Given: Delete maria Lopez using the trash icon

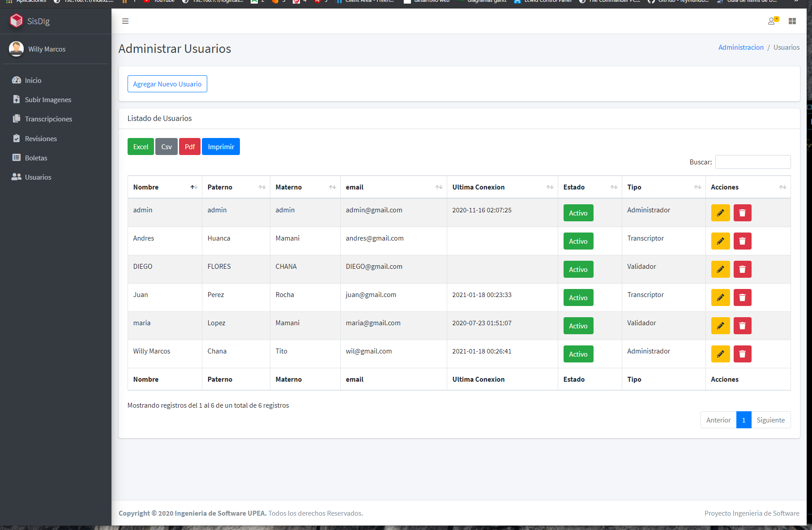Looking at the screenshot, I should [x=742, y=326].
